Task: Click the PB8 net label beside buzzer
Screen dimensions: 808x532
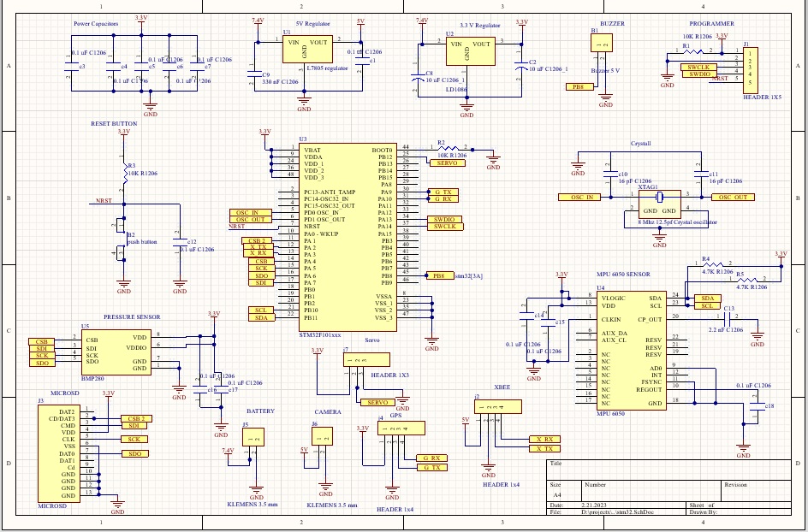Action: (579, 87)
